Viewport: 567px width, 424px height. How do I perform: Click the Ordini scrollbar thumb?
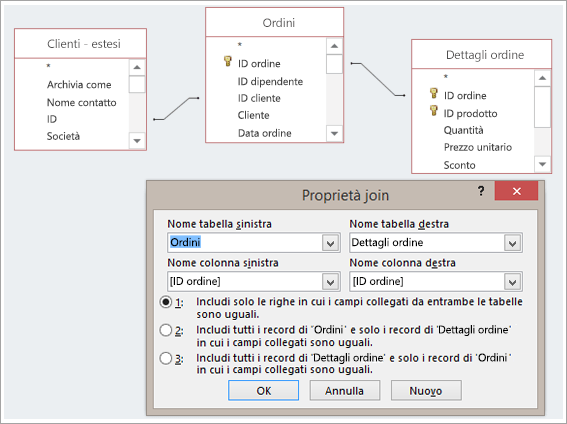click(334, 64)
